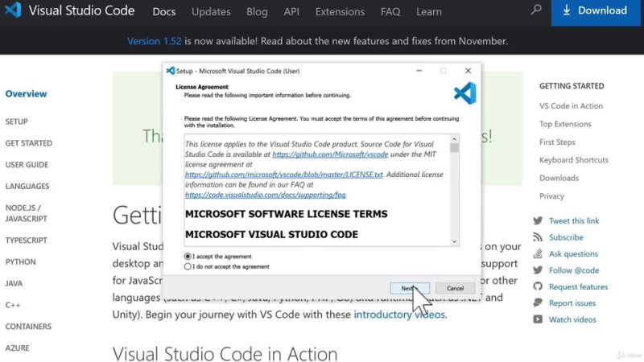The image size is (644, 362).
Task: Click comment icon beside Report issues
Action: click(x=538, y=303)
